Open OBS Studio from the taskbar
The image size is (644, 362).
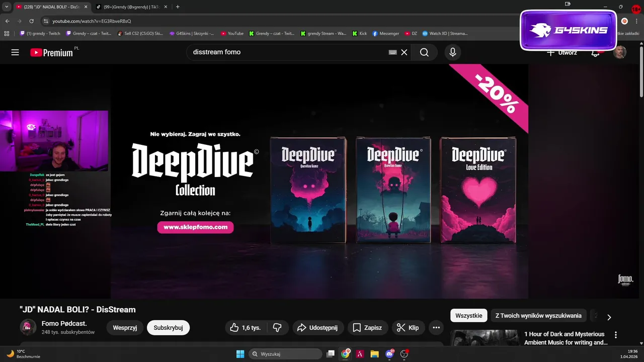[x=404, y=354]
